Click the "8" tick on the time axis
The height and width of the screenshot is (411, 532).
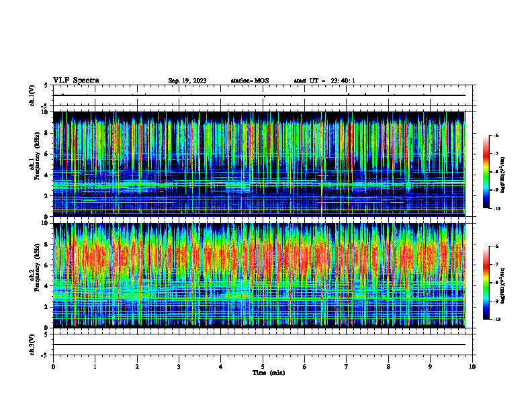[388, 367]
